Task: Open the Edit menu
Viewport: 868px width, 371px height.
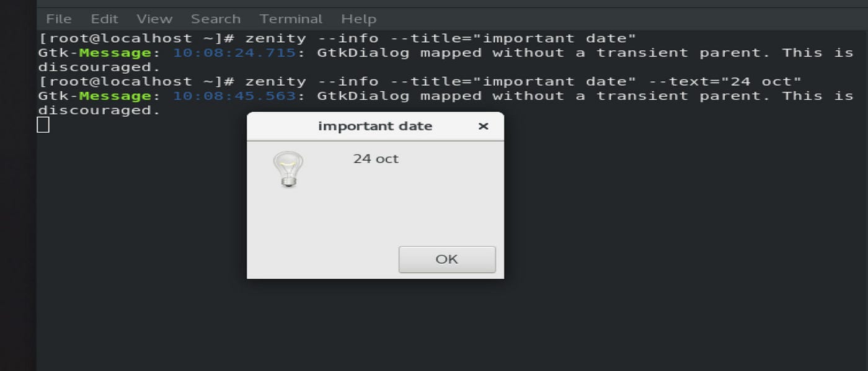Action: pos(104,19)
